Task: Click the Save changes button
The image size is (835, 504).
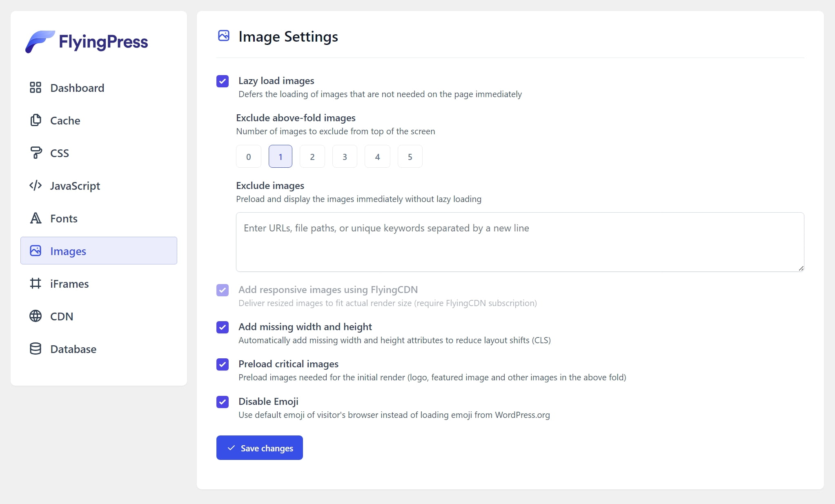Action: [x=260, y=448]
